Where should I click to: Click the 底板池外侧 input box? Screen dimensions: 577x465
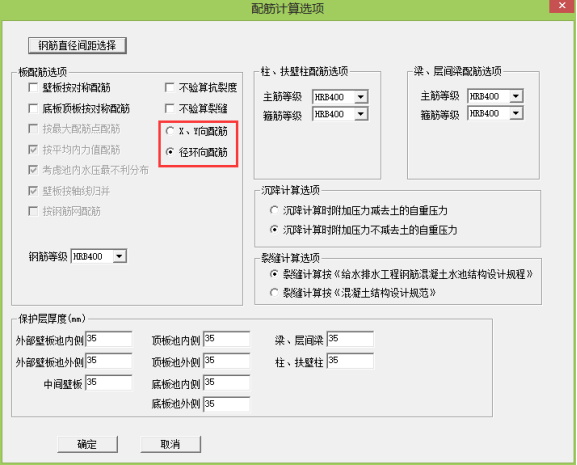[x=227, y=404]
